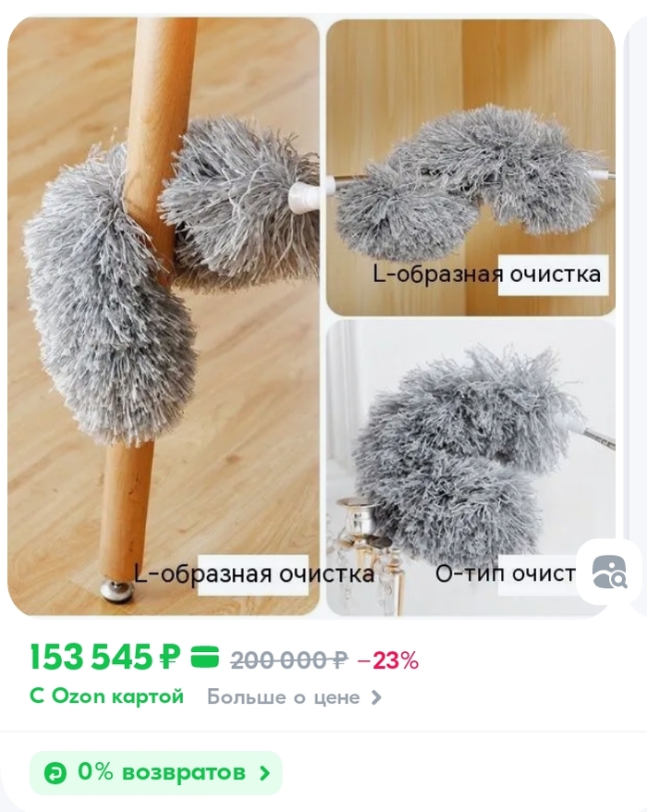This screenshot has width=647, height=812.
Task: Open the bottom-right O-type duster photo
Action: pyautogui.click(x=470, y=468)
